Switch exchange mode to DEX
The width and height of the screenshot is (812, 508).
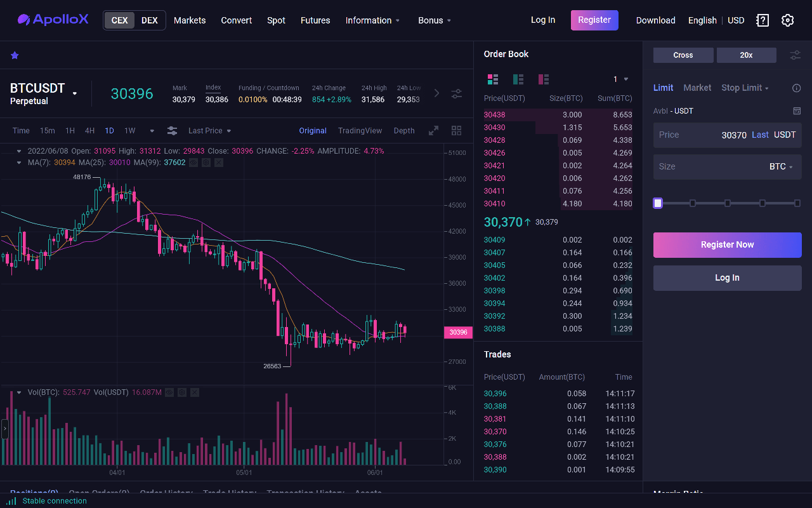tap(150, 20)
